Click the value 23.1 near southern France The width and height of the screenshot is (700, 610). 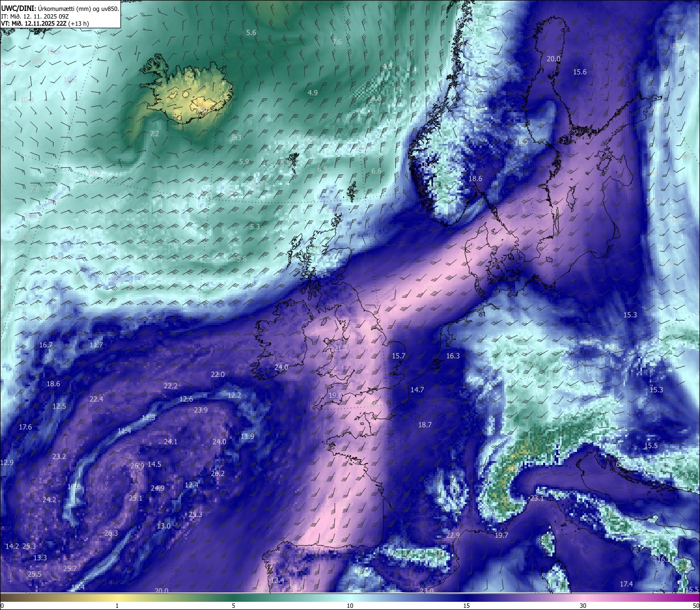(x=537, y=498)
